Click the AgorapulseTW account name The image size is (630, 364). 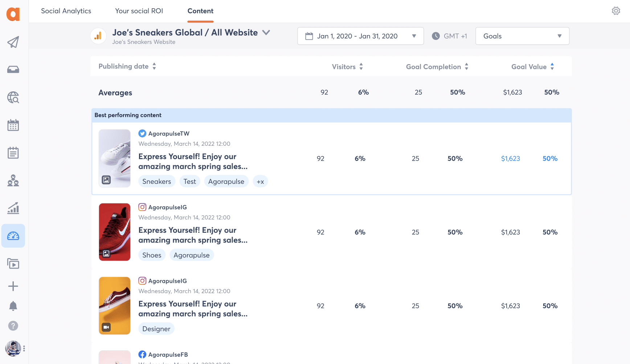pyautogui.click(x=169, y=133)
